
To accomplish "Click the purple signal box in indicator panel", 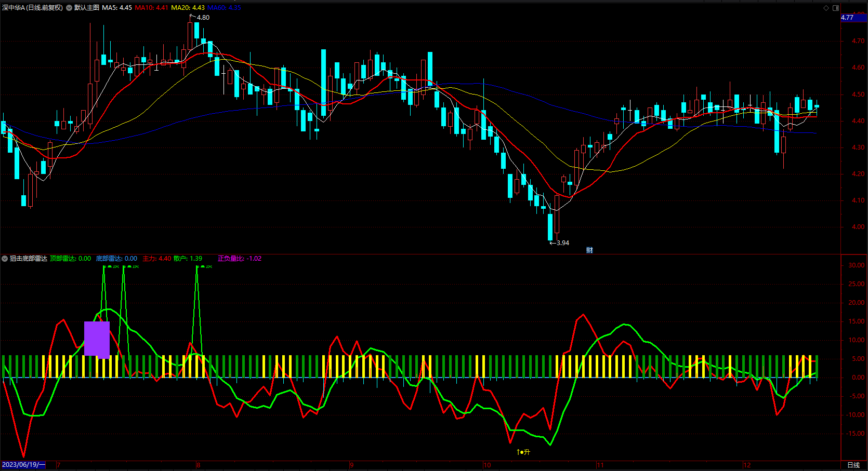I will [97, 340].
